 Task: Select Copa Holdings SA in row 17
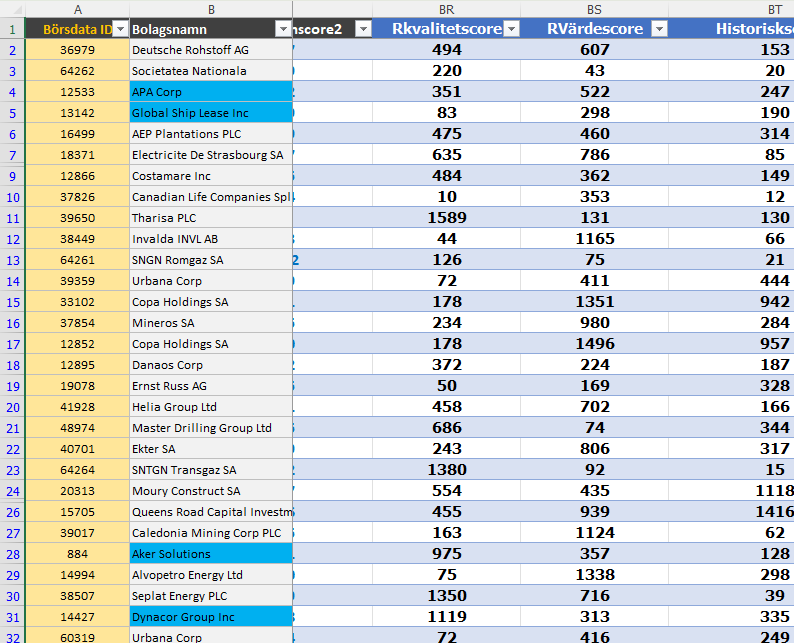pos(211,344)
